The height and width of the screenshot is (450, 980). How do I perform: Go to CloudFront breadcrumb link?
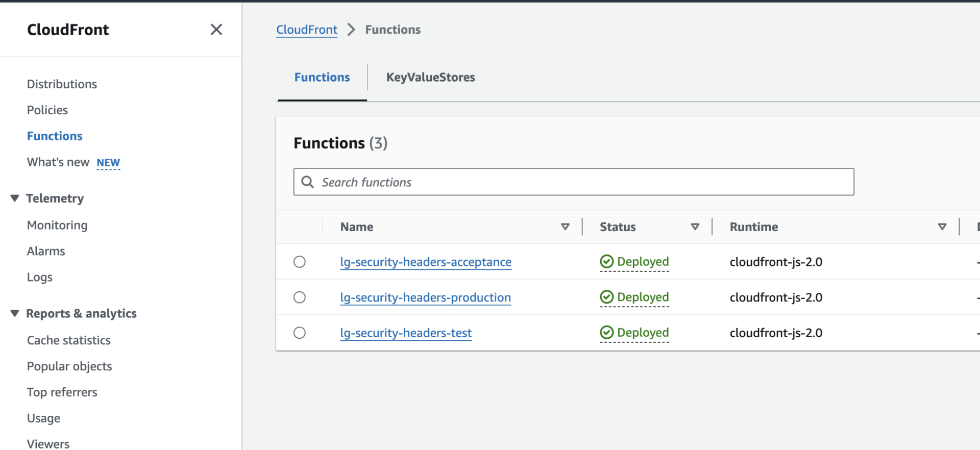pos(307,30)
